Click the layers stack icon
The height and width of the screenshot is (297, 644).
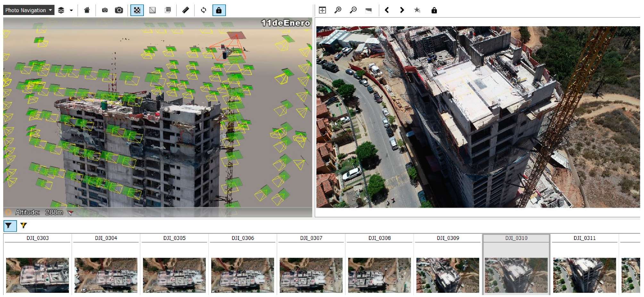coord(61,10)
